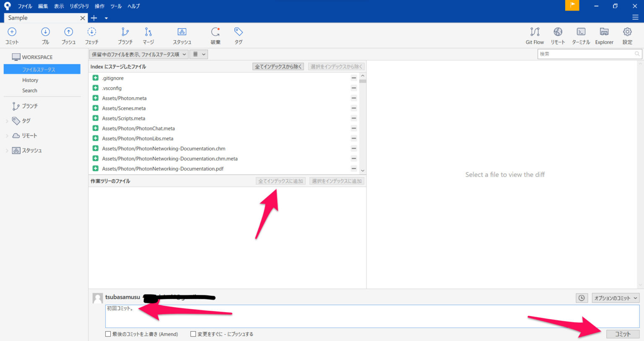The width and height of the screenshot is (644, 341).
Task: Open the リポジトリ menu
Action: tap(79, 6)
